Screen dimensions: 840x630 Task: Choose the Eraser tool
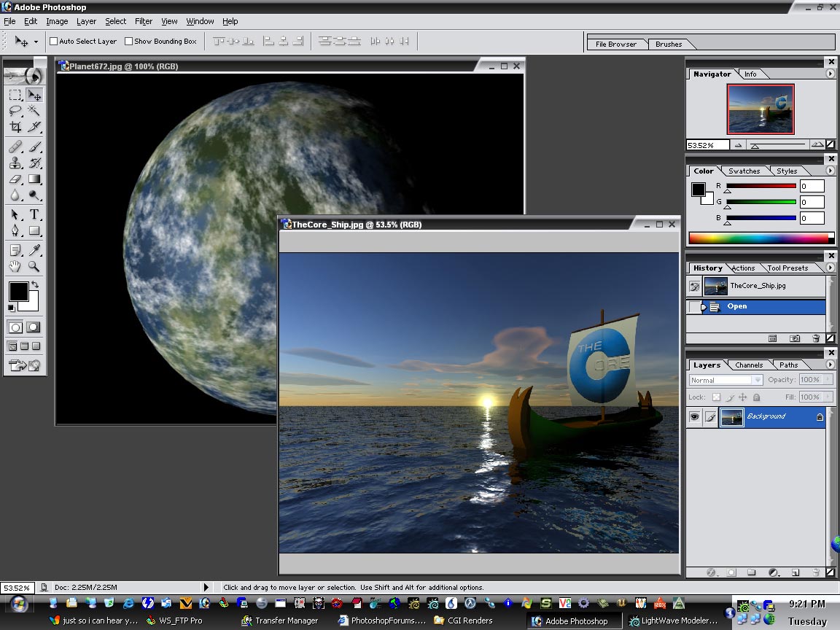pyautogui.click(x=15, y=179)
